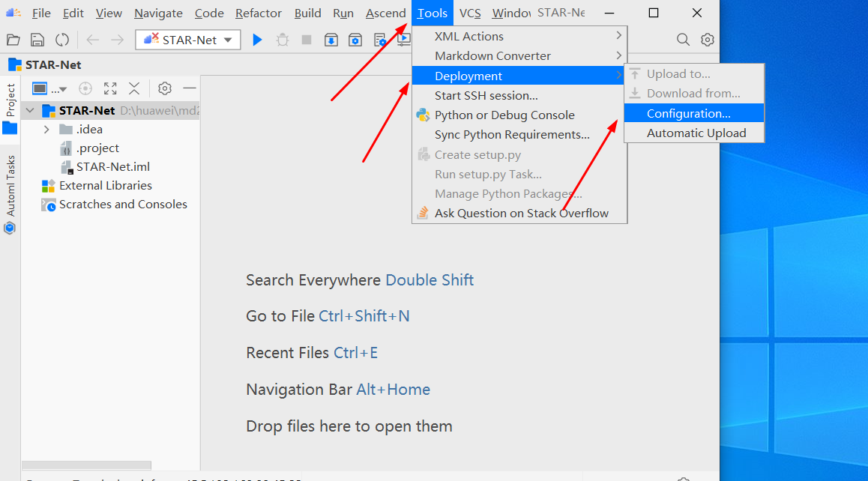Click the 'Go to File Ctrl+Shift+N' hint text
The width and height of the screenshot is (868, 481).
328,316
